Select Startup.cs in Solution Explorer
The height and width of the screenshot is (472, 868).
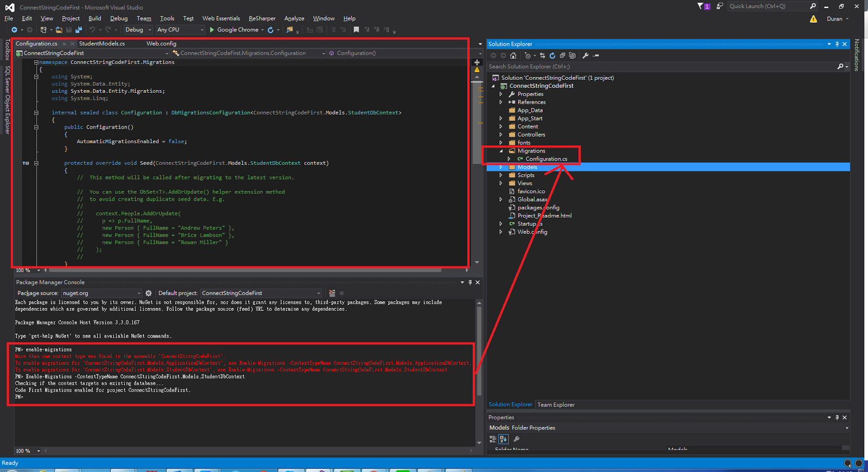pyautogui.click(x=529, y=224)
